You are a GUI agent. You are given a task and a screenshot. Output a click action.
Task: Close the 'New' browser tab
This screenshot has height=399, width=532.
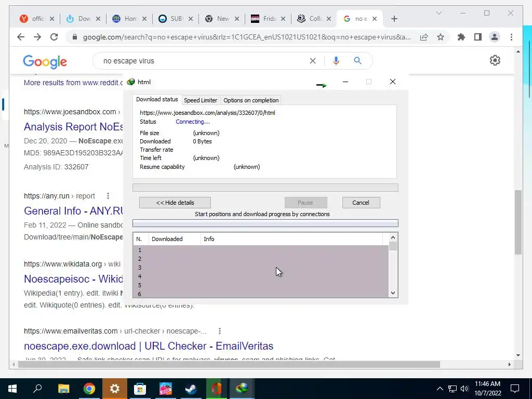point(237,19)
